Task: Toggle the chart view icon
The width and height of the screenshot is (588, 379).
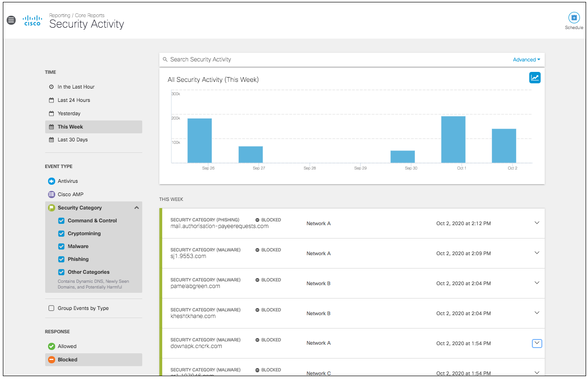Action: (x=535, y=78)
